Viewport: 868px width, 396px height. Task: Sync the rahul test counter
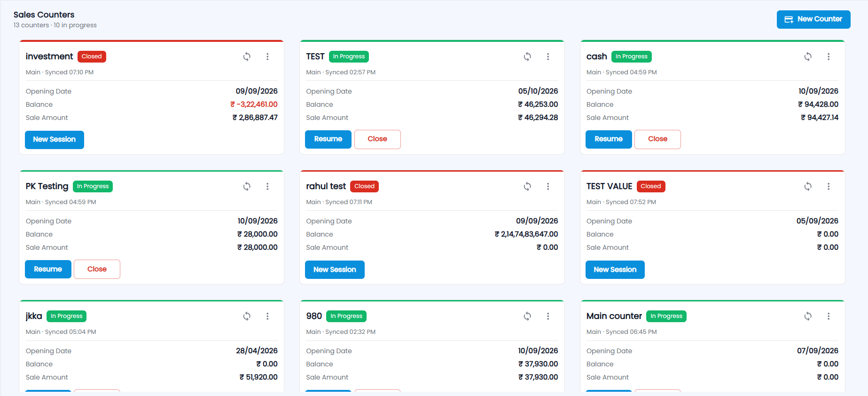[527, 186]
